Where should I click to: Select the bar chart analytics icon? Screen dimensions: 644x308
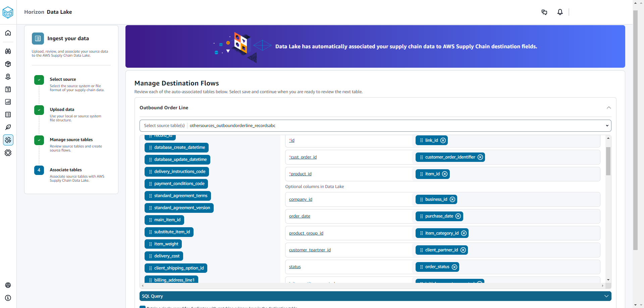coord(8,102)
